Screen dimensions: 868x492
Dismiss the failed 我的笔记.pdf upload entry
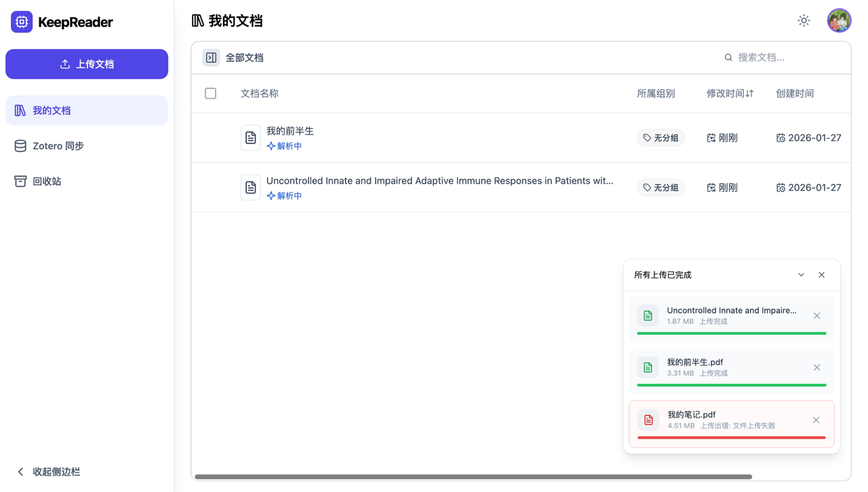(x=816, y=419)
